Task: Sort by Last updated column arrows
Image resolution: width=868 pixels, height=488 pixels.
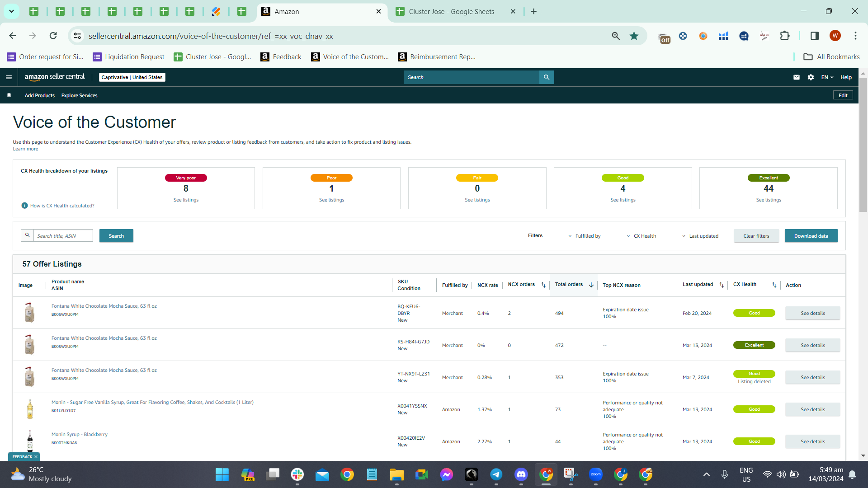Action: [722, 285]
